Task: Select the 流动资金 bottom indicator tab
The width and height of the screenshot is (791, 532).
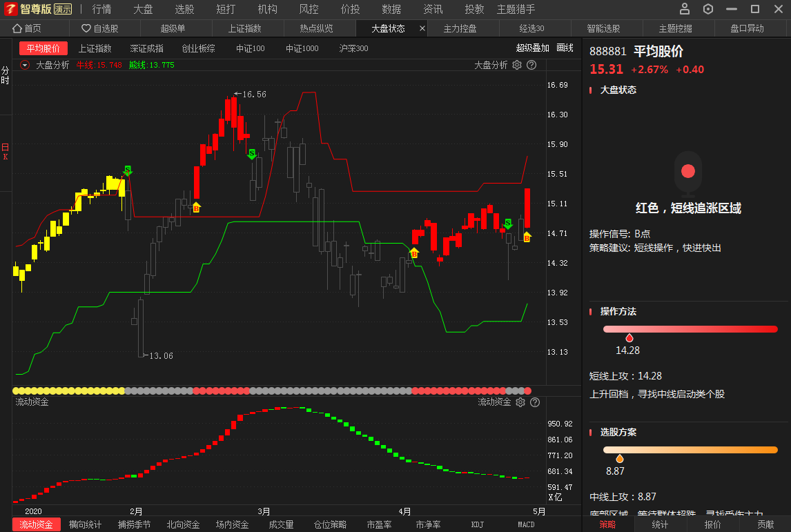Action: pos(36,524)
